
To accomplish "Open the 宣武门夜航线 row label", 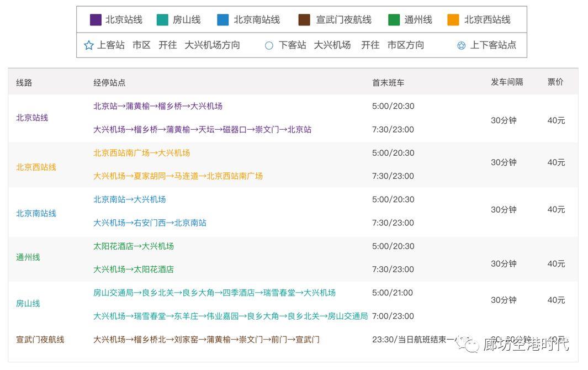I will coord(40,340).
